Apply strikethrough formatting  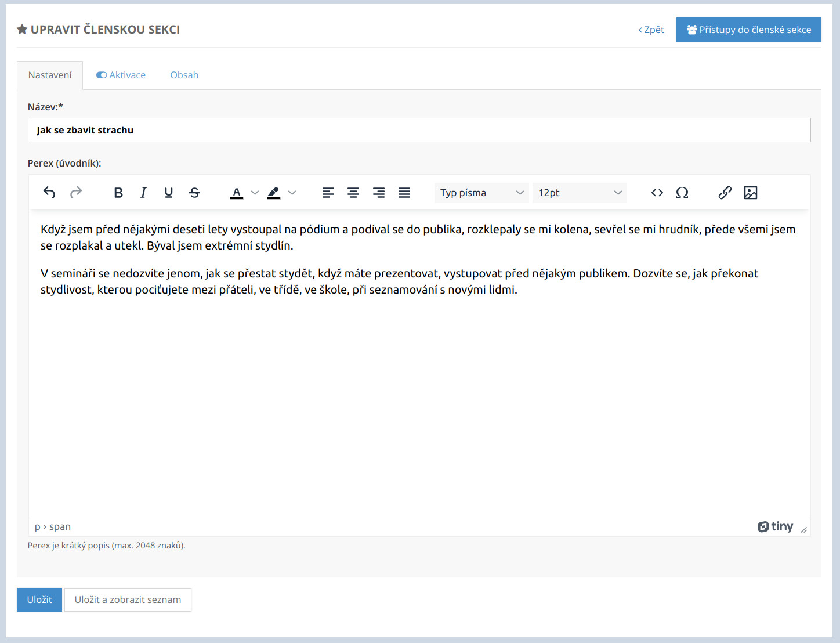(x=194, y=193)
